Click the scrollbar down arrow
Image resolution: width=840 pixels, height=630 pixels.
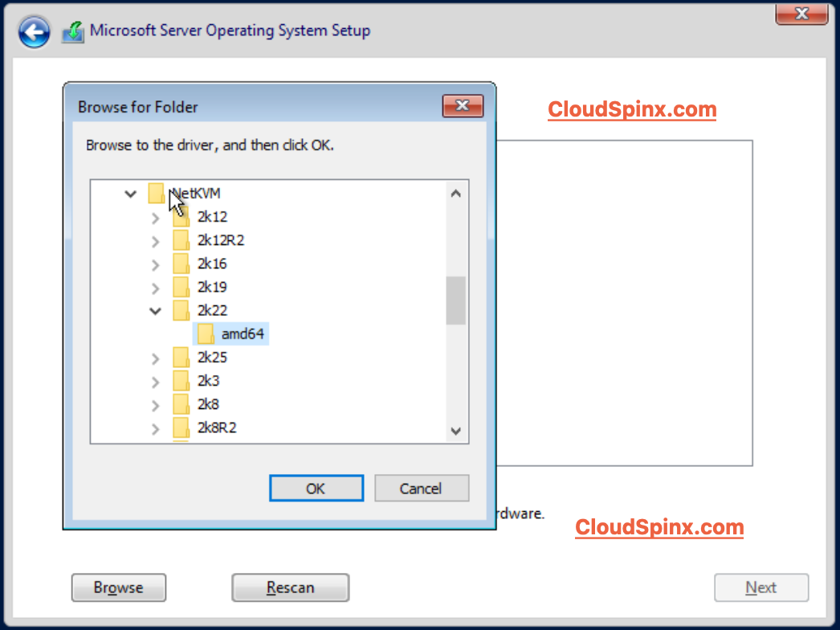(x=455, y=431)
